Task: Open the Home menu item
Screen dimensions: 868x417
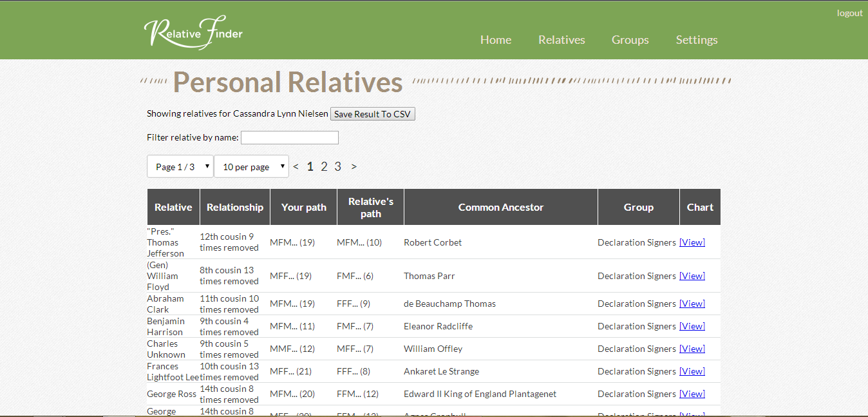Action: click(496, 40)
